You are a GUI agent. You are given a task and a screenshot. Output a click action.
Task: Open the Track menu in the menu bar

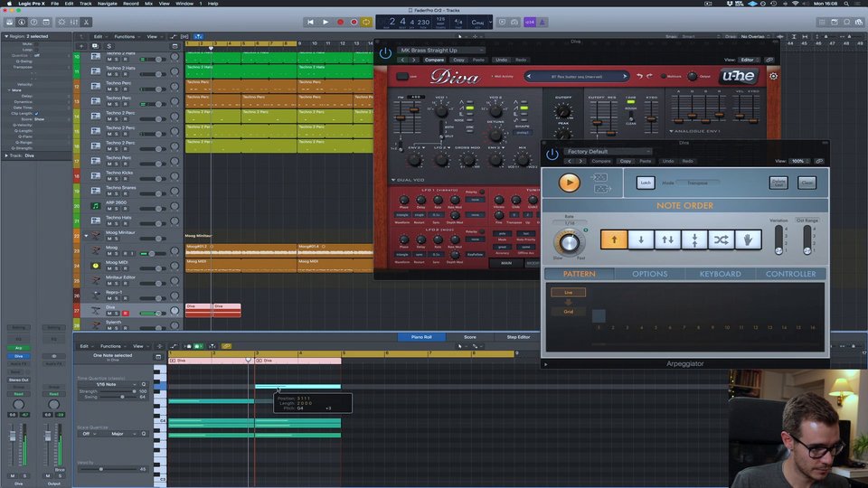[85, 4]
